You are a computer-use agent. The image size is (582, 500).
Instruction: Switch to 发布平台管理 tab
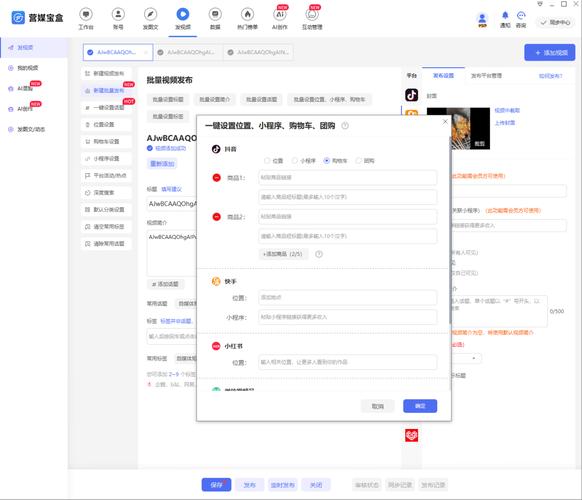point(486,76)
